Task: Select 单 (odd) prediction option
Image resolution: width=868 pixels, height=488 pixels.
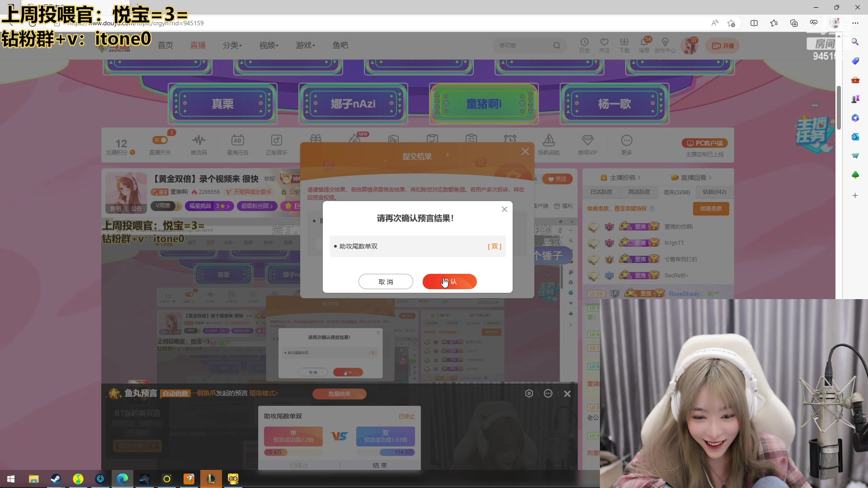Action: (x=293, y=436)
